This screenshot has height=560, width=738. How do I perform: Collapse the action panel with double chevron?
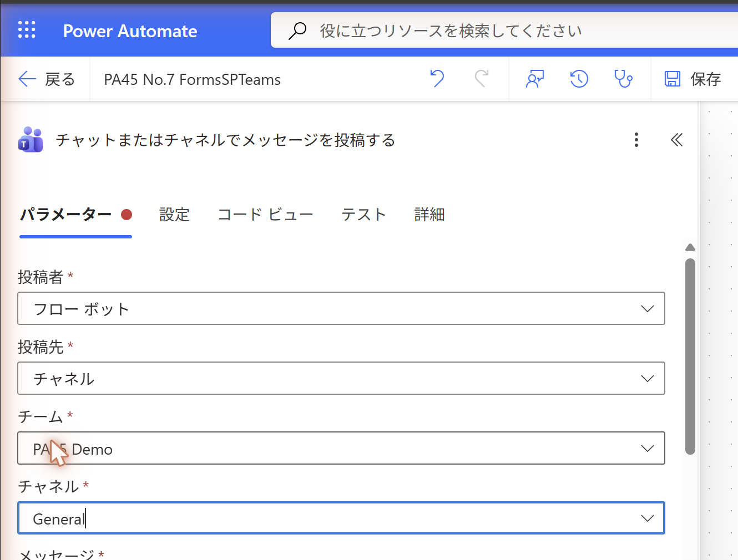tap(676, 140)
